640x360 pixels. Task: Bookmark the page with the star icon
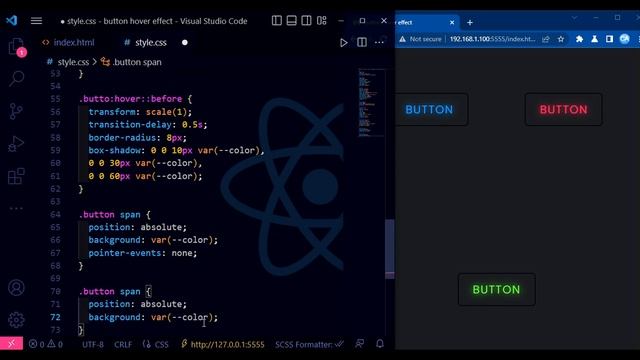point(561,39)
